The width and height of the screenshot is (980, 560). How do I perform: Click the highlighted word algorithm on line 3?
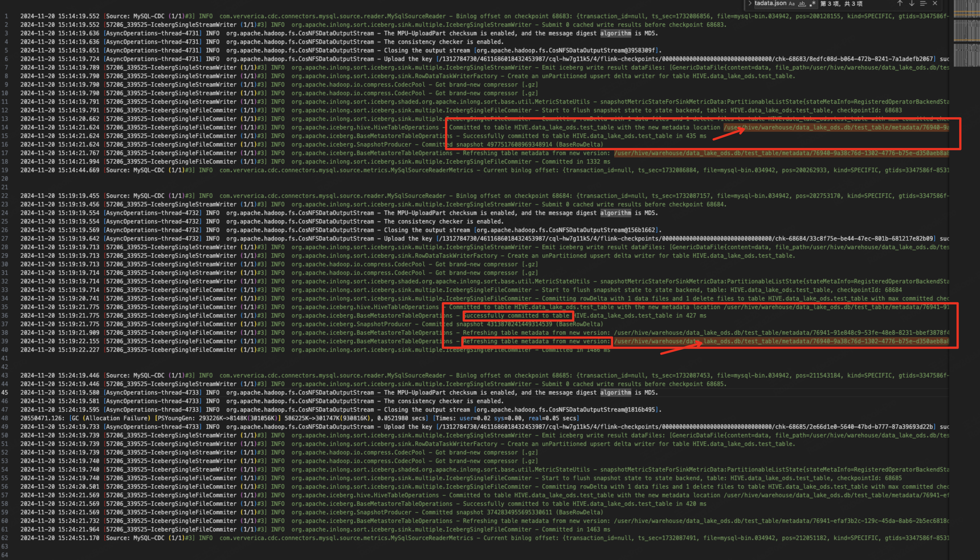[615, 33]
